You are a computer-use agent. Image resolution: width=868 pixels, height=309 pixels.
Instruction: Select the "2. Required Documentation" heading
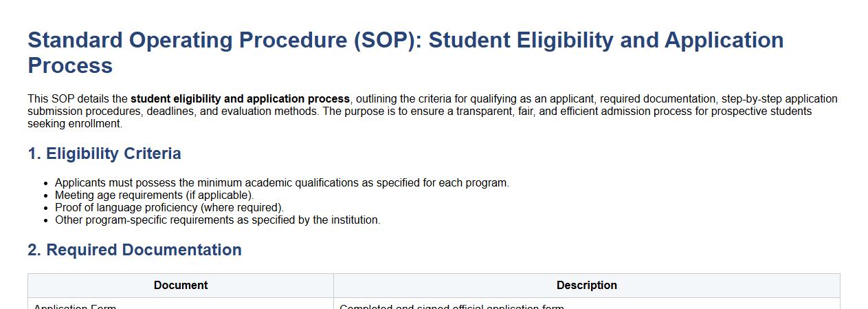click(x=135, y=250)
